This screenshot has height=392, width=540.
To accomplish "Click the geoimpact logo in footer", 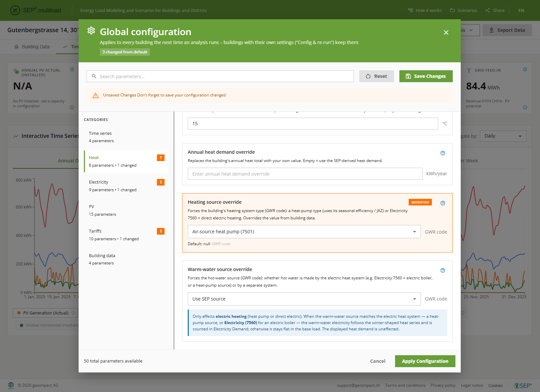I will click(x=11, y=385).
